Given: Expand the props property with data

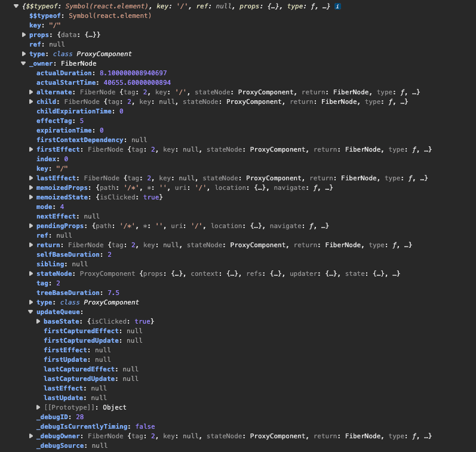Looking at the screenshot, I should [x=24, y=35].
